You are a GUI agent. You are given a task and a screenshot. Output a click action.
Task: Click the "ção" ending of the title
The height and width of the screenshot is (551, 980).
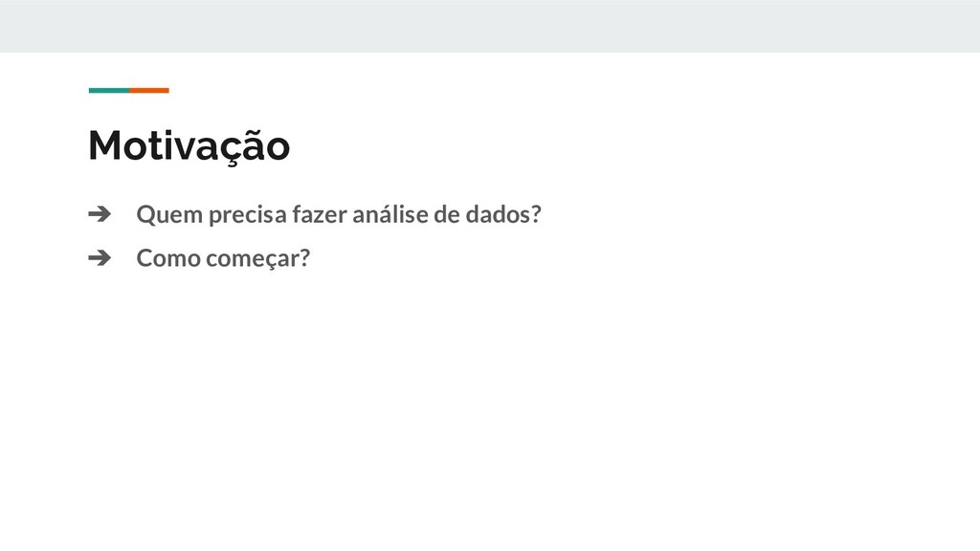255,147
